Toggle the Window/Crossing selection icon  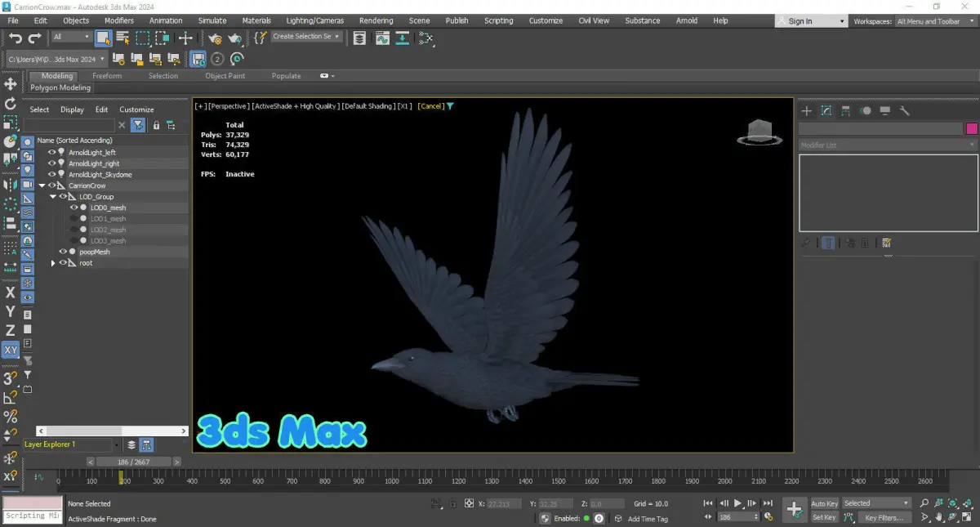pyautogui.click(x=163, y=37)
